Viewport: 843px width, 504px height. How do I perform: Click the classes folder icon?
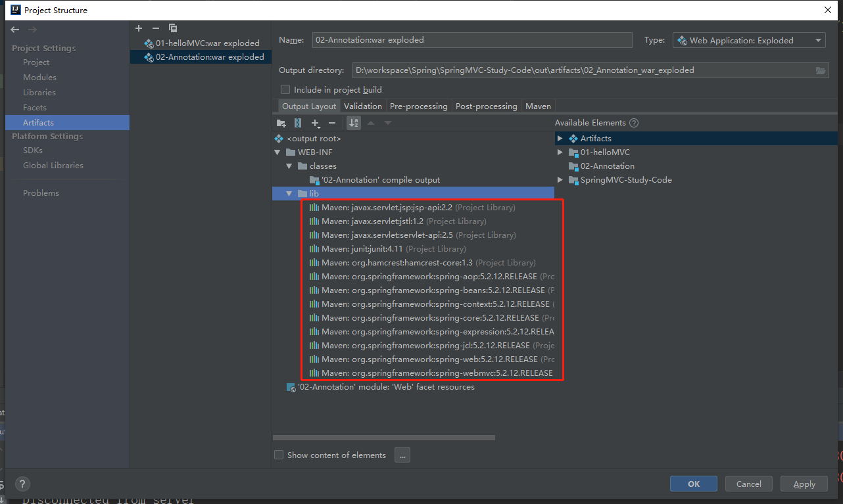click(x=302, y=166)
